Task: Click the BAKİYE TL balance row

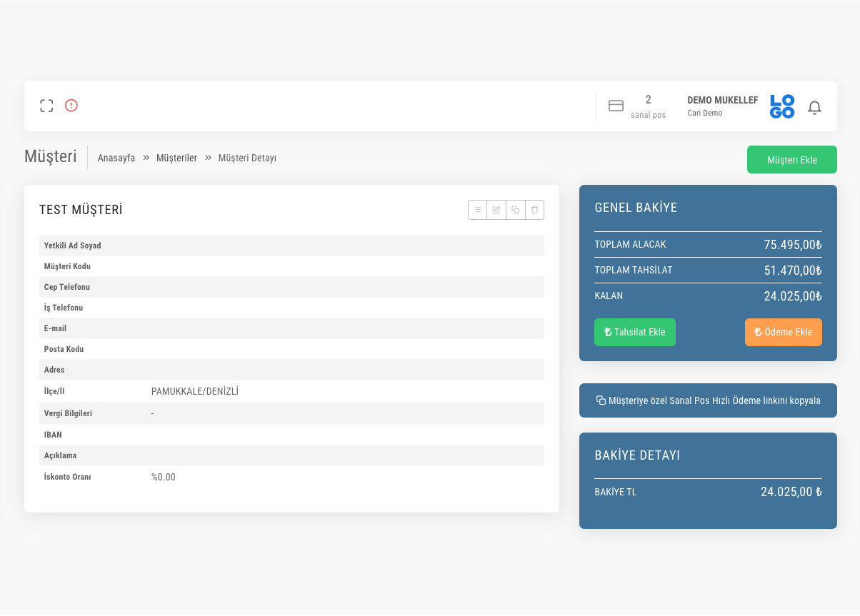Action: coord(708,492)
